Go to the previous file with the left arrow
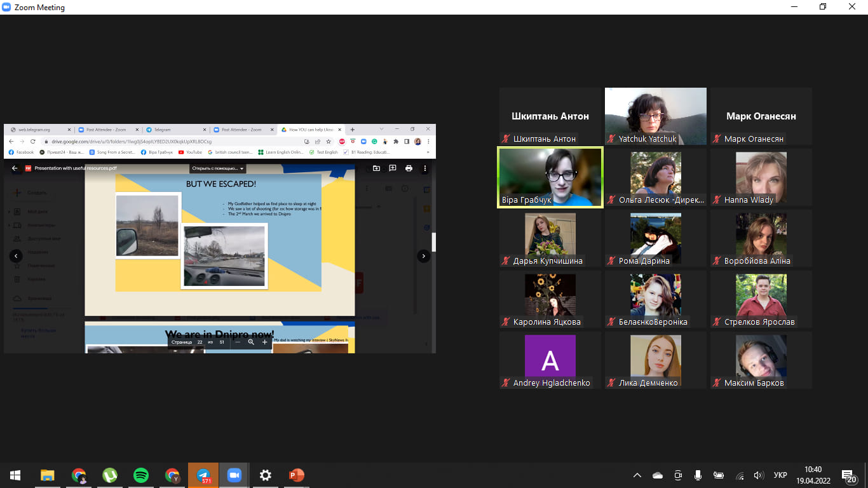 [x=16, y=256]
